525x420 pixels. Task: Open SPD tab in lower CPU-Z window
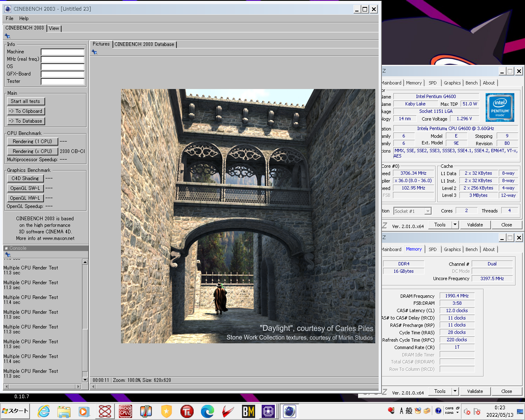point(433,249)
